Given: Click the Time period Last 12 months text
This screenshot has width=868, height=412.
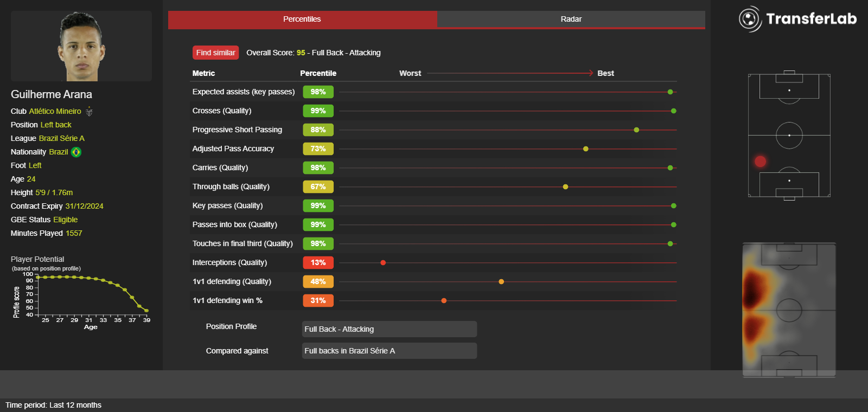Looking at the screenshot, I should [x=53, y=405].
